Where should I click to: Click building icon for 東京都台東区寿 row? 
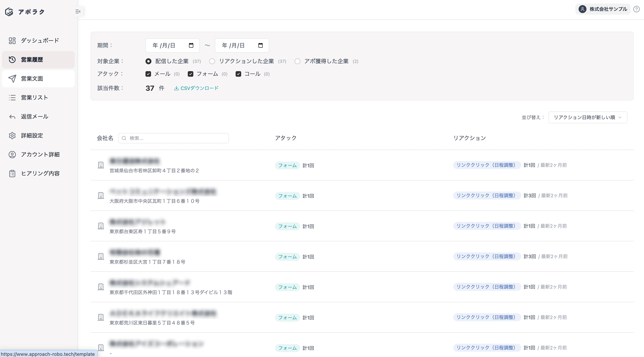click(x=101, y=226)
